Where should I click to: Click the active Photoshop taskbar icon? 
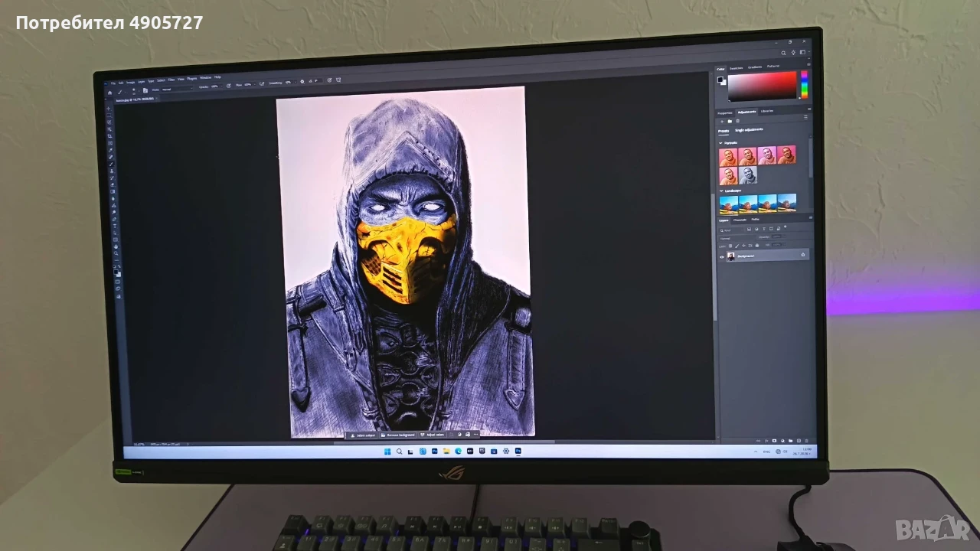tap(518, 452)
